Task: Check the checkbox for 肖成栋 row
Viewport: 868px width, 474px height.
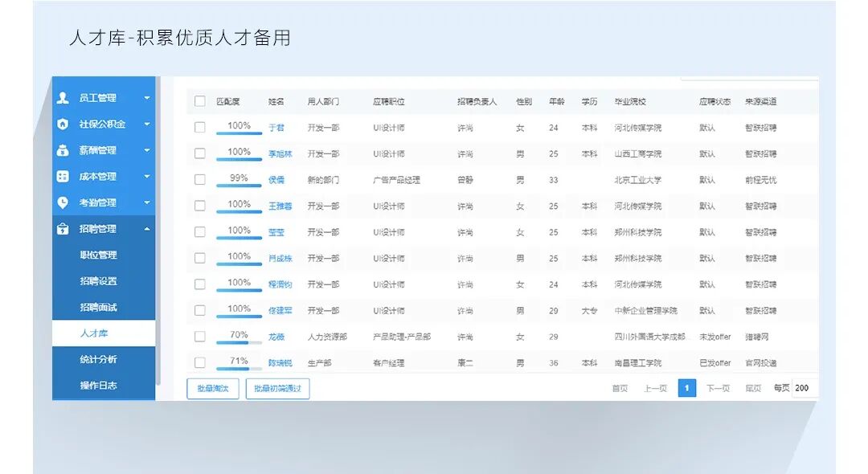Action: click(x=200, y=258)
